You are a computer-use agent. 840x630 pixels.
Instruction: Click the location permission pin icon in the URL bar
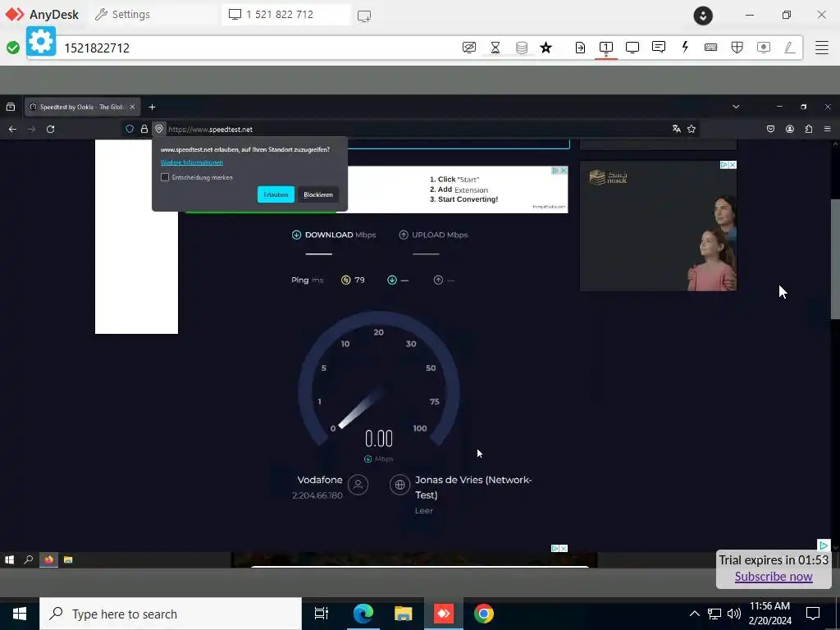tap(159, 129)
